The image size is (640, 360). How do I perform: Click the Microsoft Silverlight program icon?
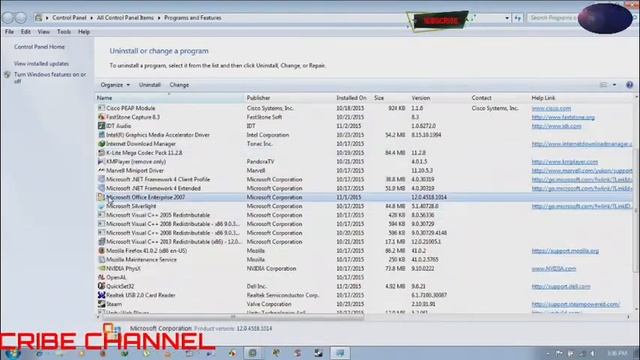click(101, 206)
